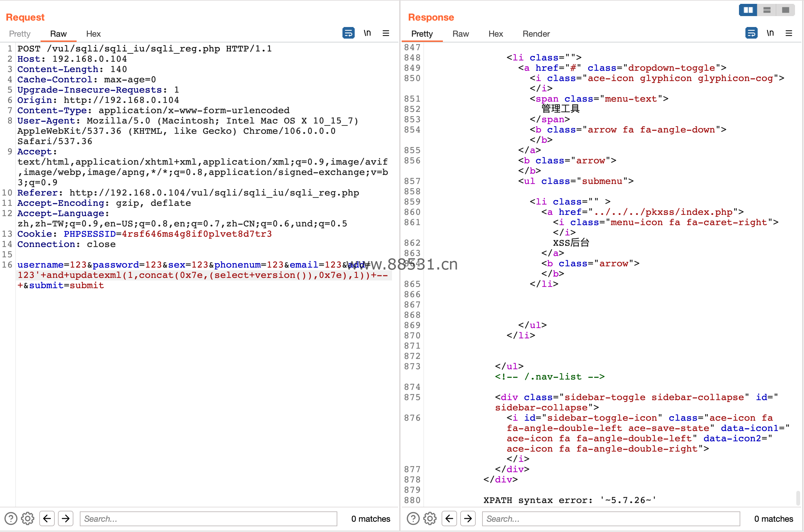Click the POST request line text
804x532 pixels.
[x=144, y=49]
